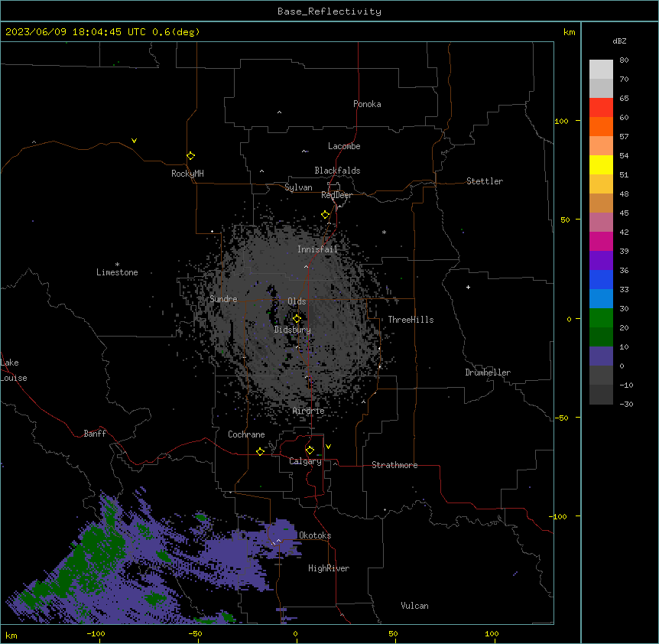Click the white plus marker west of Drumheller
Viewport: 659px width, 644px height.
click(468, 287)
